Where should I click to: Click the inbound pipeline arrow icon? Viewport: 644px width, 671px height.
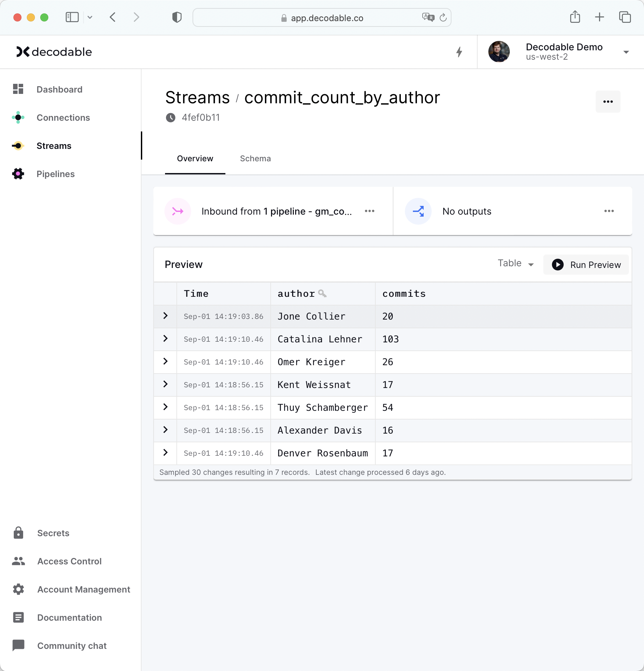click(177, 211)
